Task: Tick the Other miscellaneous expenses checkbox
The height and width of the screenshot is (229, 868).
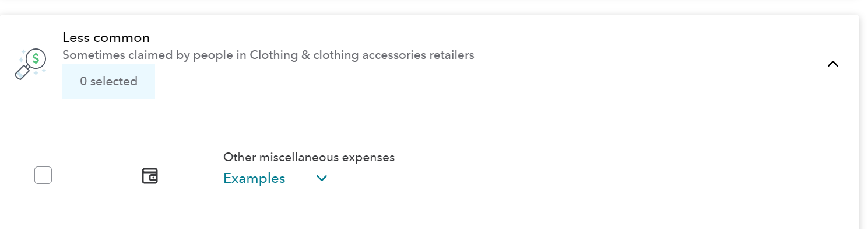Action: [43, 175]
